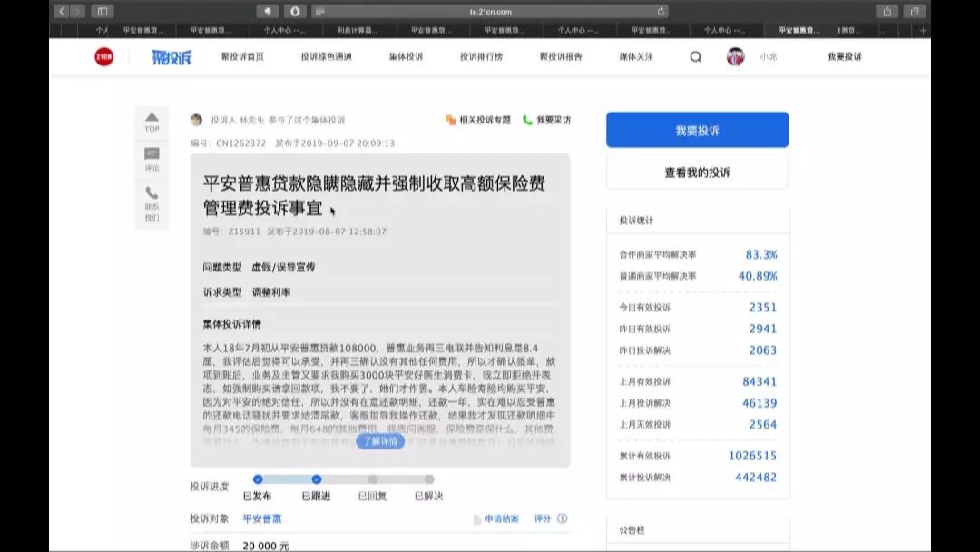Click the 投诉统计 panel heading

coord(636,220)
